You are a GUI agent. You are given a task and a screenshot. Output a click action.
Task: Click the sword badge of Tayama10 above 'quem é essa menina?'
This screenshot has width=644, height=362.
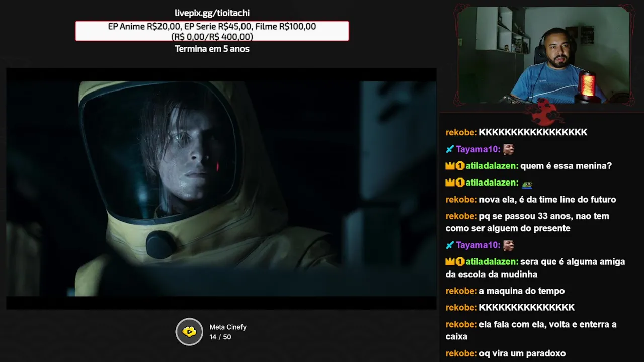450,149
